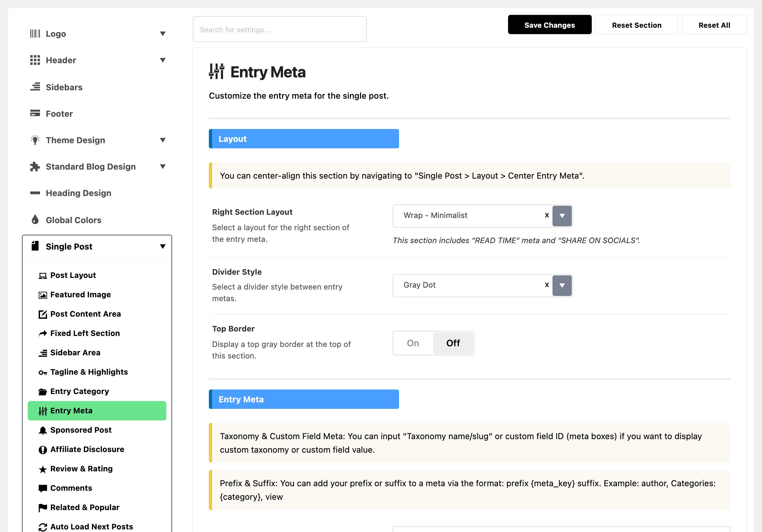
Task: Click the Reset Section button
Action: [637, 25]
